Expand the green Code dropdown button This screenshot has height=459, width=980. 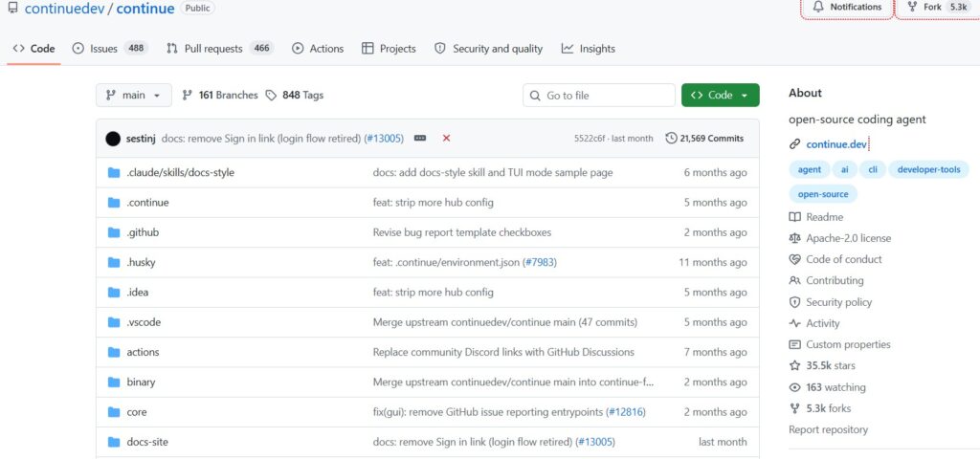point(720,95)
